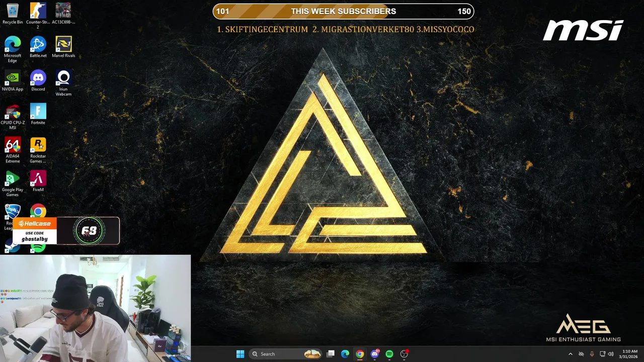Launch Marvel Rivals desktop shortcut
644x362 pixels.
63,47
